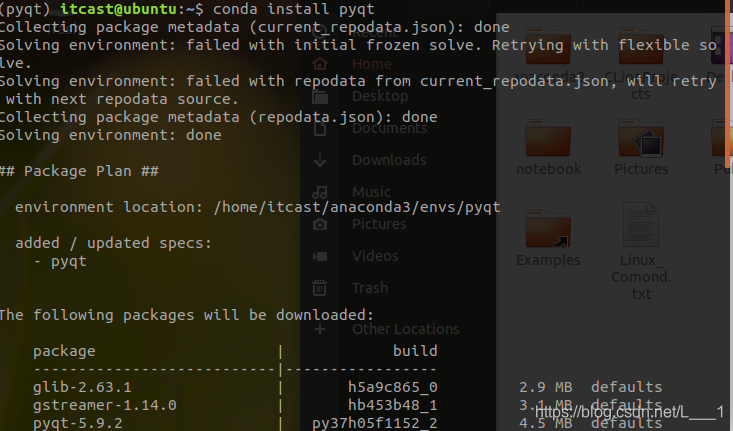The image size is (733, 431).
Task: Click the environment location path text
Action: [x=357, y=207]
